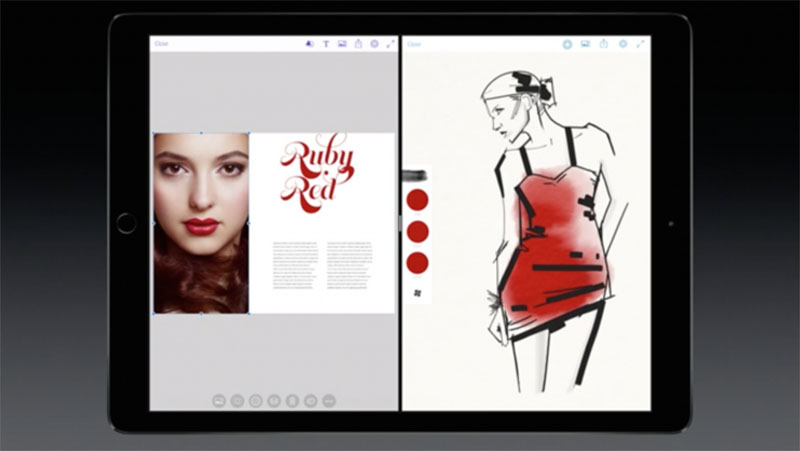Tap Close in the left layout app
This screenshot has height=451, width=800.
(x=161, y=44)
